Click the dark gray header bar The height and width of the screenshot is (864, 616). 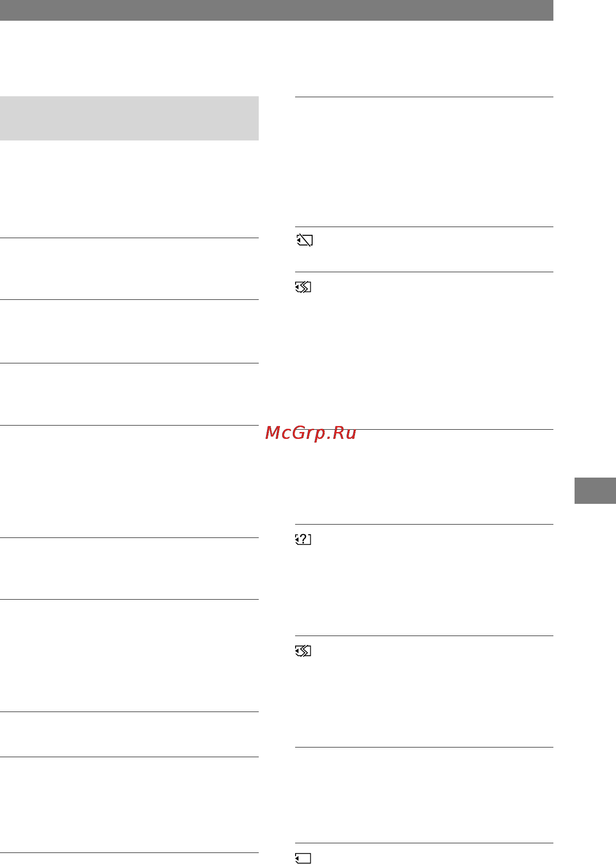point(276,10)
